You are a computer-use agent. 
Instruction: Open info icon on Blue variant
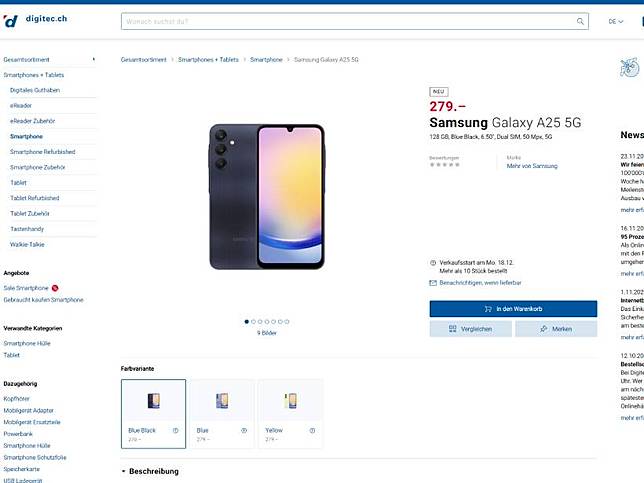pyautogui.click(x=244, y=430)
